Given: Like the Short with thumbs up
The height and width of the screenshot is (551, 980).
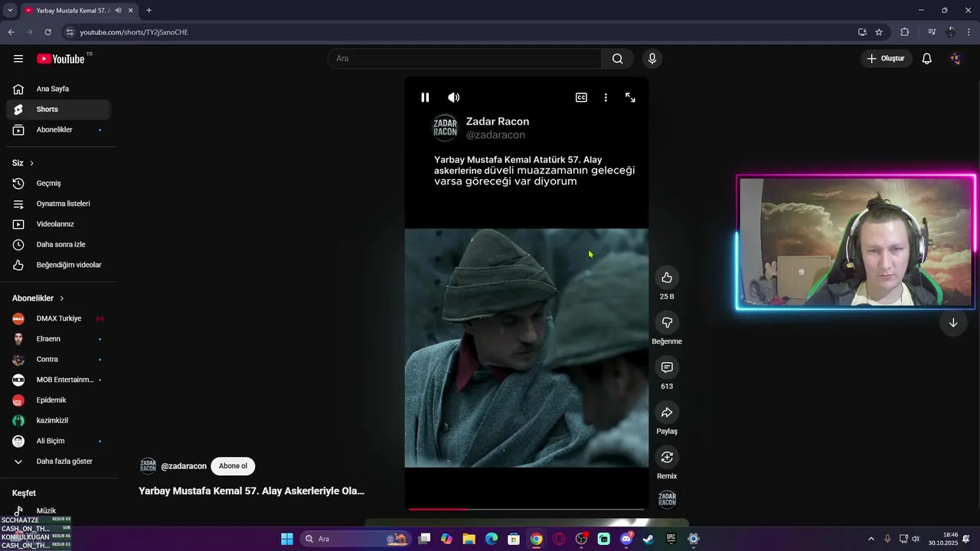Looking at the screenshot, I should click(x=667, y=277).
